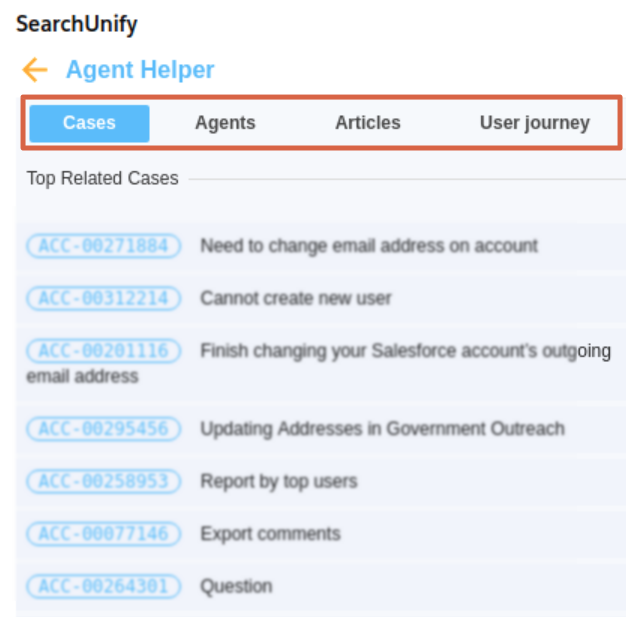Screen dimensions: 626x617
Task: Click the "Export comments" case title
Action: 270,534
